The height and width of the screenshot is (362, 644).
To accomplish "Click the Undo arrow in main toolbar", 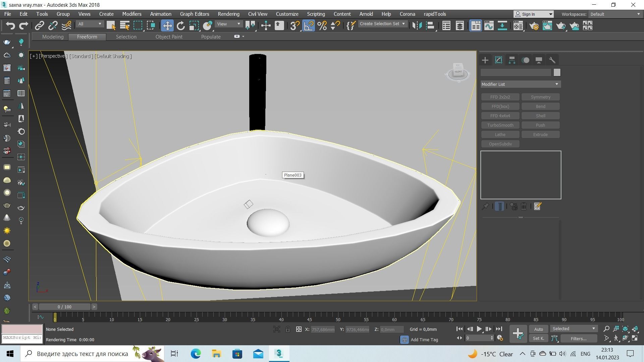I will [10, 25].
